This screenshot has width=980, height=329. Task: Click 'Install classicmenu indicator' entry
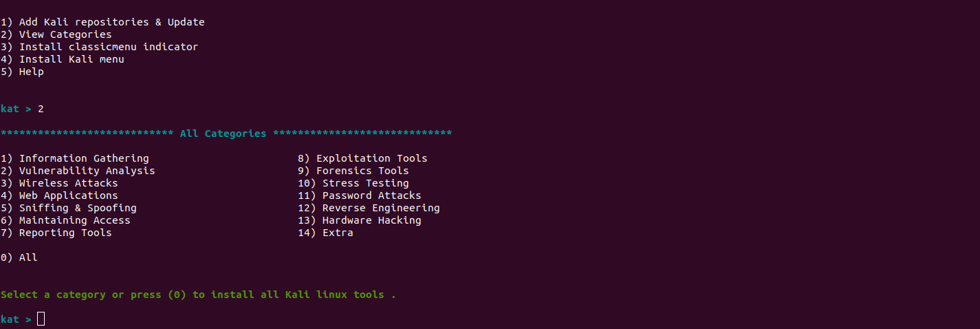[x=99, y=47]
